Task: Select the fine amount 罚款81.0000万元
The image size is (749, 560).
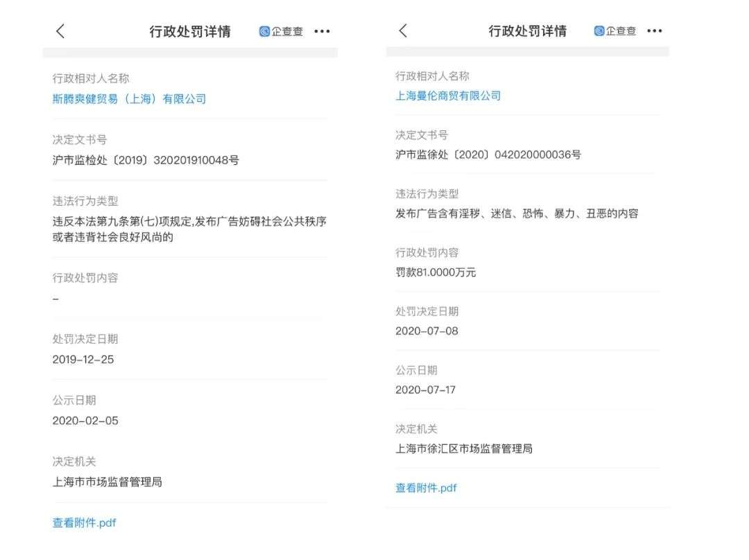Action: point(436,272)
